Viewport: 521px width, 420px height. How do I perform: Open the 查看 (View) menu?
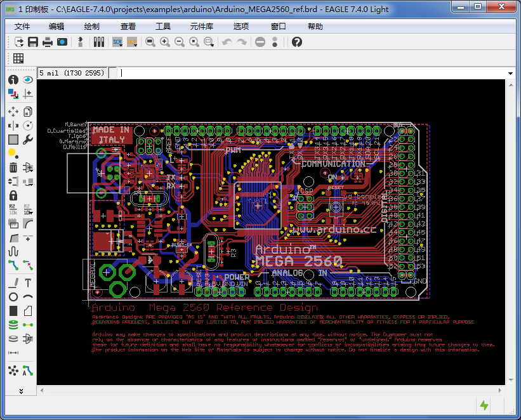128,26
